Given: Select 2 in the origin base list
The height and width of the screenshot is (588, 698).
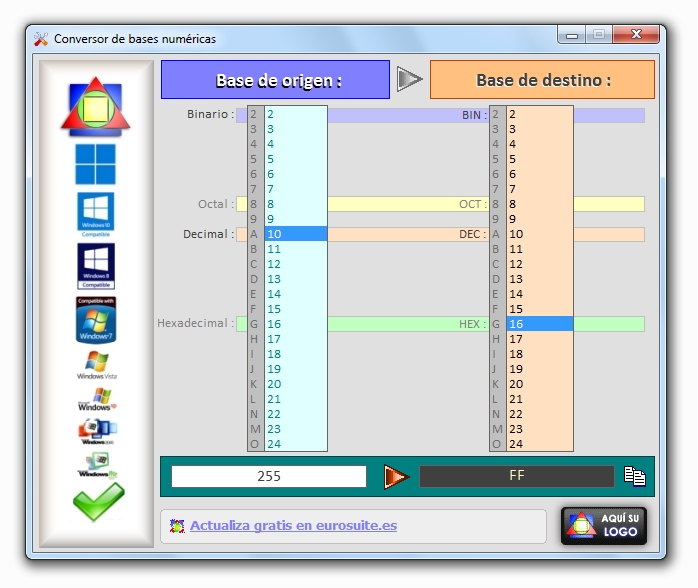Looking at the screenshot, I should 295,114.
